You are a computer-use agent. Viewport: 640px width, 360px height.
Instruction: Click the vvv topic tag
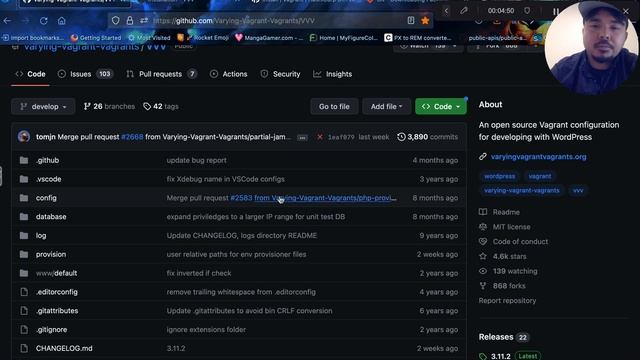click(x=578, y=191)
